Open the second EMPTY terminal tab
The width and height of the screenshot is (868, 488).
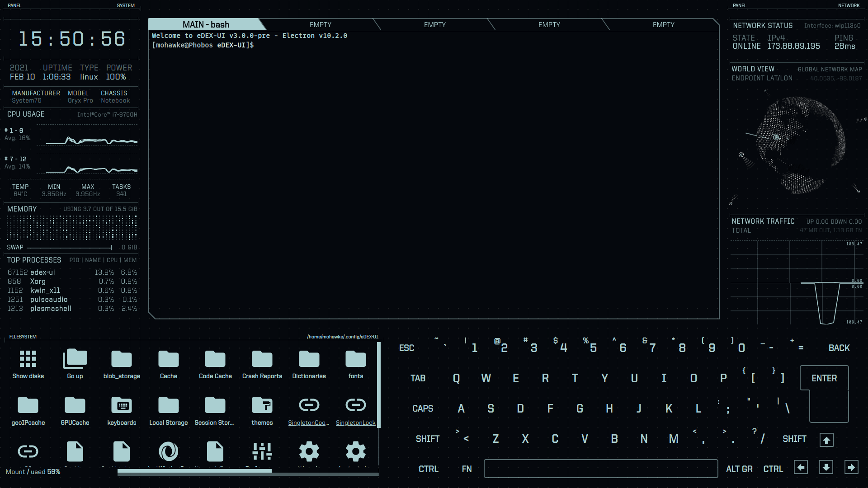tap(434, 25)
